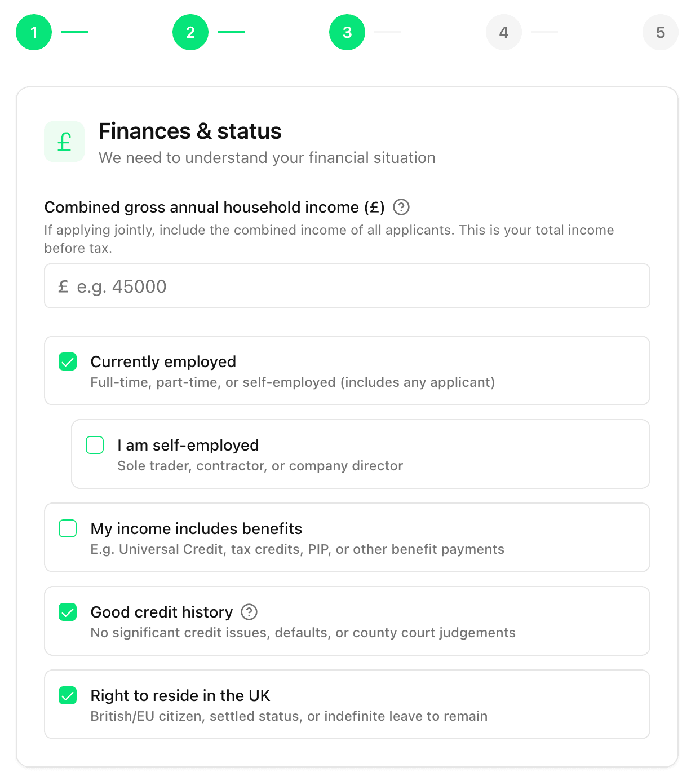Image resolution: width=700 pixels, height=776 pixels.
Task: Uncheck Good credit history checkbox
Action: pos(68,612)
